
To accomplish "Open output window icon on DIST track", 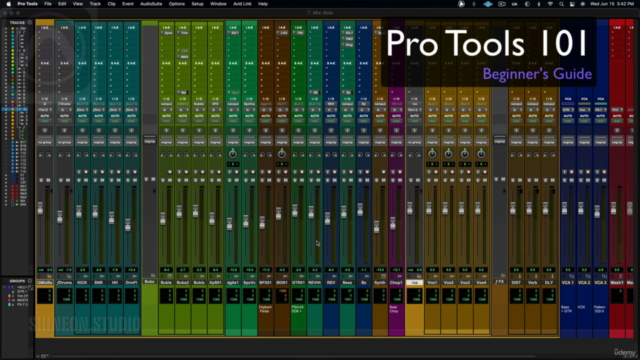I will click(x=516, y=131).
